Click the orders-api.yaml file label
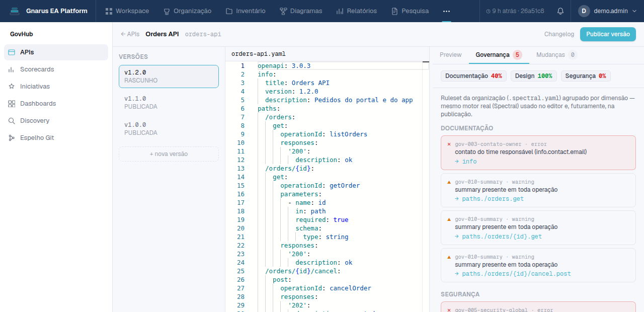The image size is (644, 312). click(x=258, y=54)
